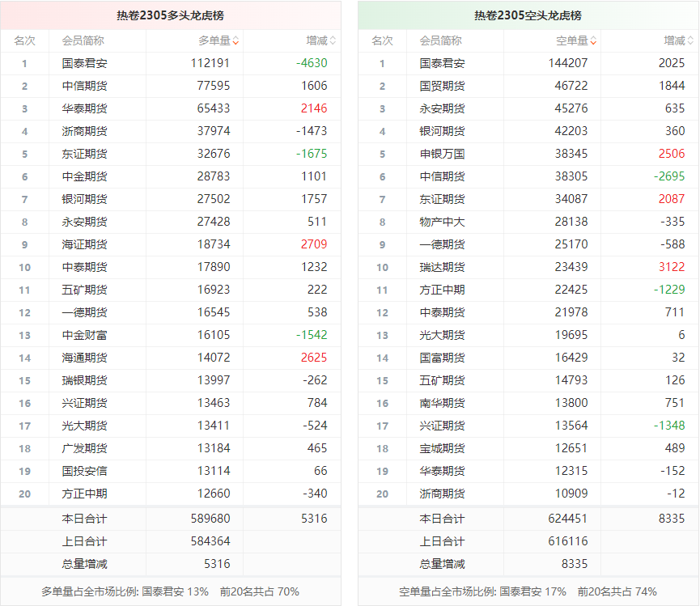Sort short table by 空单量 sort icon

tap(593, 40)
